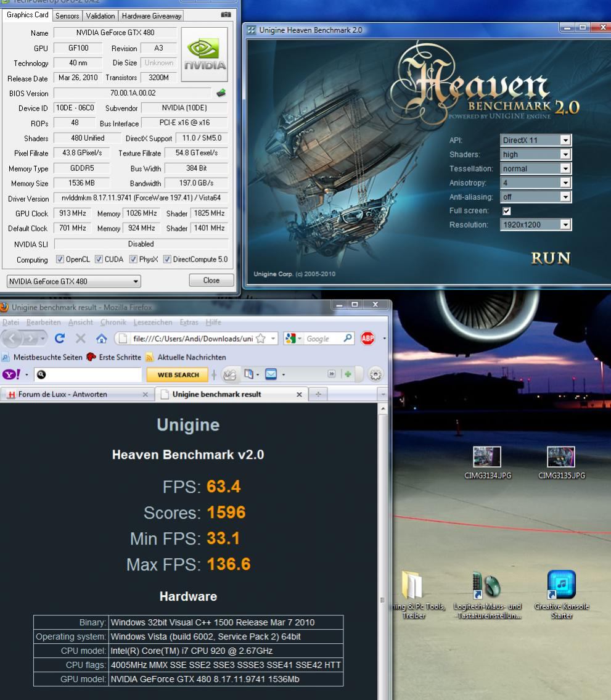
Task: Reload the page in Firefox
Action: [x=60, y=339]
